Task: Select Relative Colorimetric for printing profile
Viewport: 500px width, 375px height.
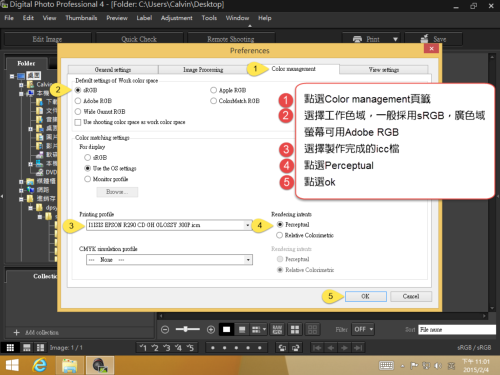Action: [x=280, y=235]
